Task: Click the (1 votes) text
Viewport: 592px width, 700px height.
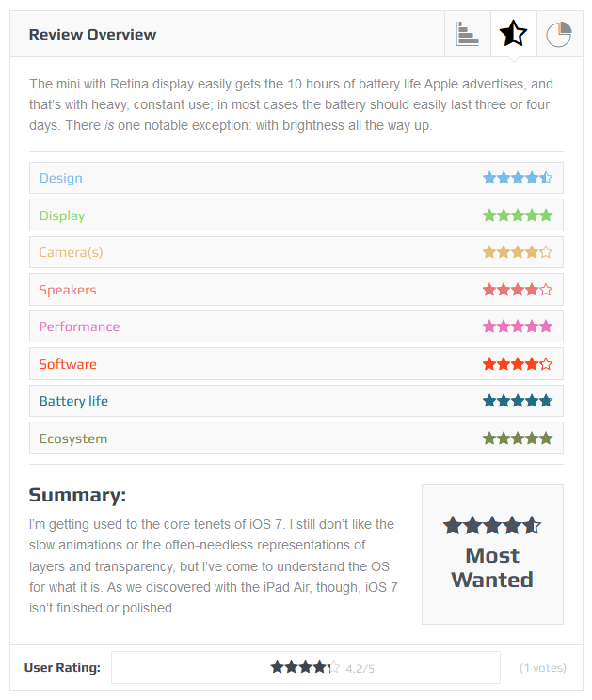Action: [x=543, y=668]
